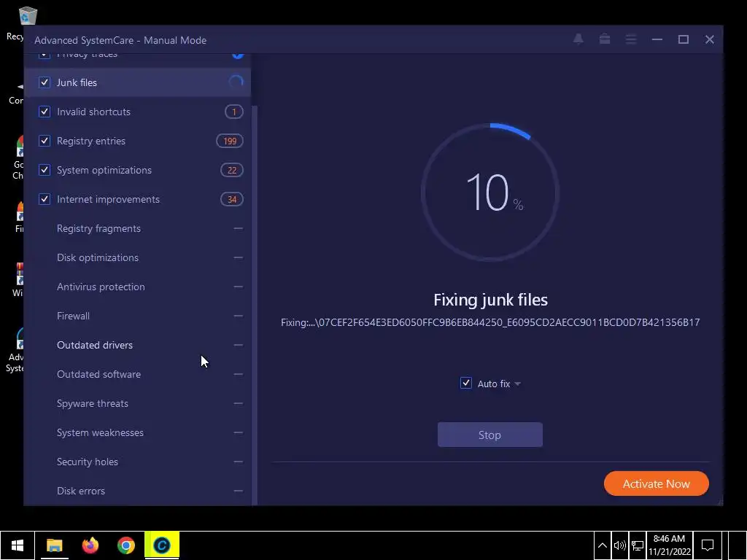747x560 pixels.
Task: Uncheck the Junk files checkbox
Action: [x=44, y=82]
